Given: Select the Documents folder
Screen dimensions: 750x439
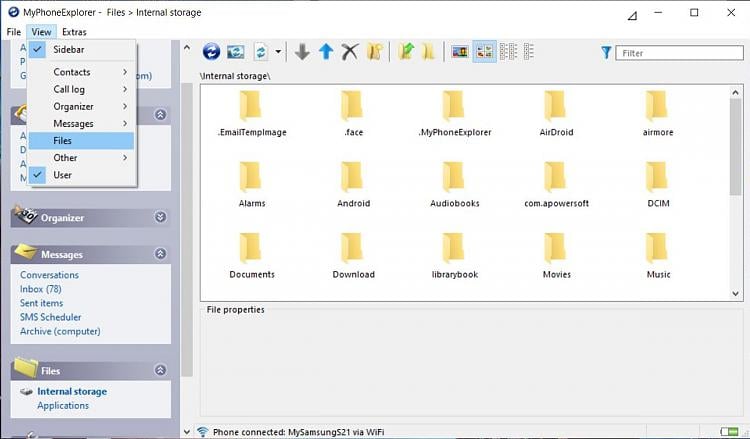Looking at the screenshot, I should point(252,256).
